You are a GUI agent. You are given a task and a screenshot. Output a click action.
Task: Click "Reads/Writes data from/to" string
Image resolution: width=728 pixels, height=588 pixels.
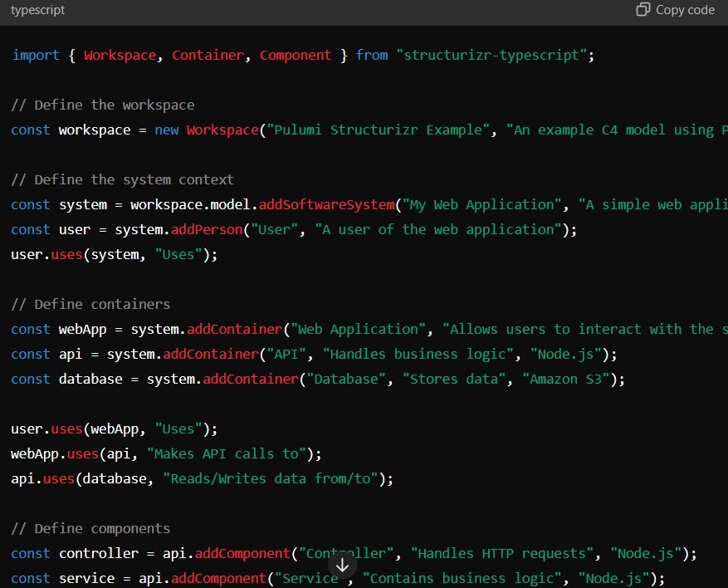pyautogui.click(x=271, y=479)
